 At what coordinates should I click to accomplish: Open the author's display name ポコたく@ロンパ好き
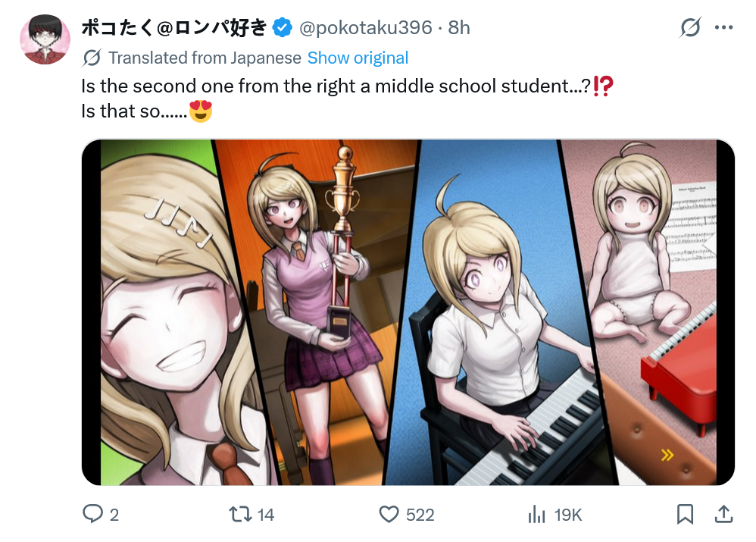point(174,27)
